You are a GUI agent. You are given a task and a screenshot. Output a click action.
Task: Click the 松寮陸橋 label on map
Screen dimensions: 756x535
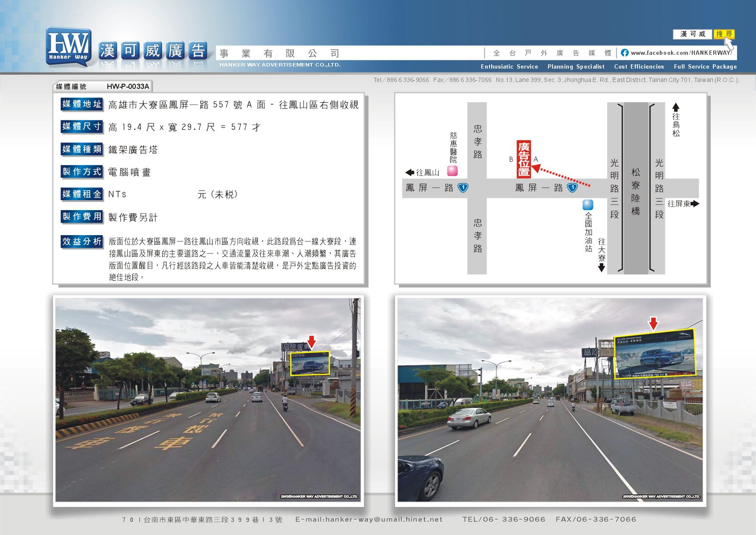coord(636,192)
